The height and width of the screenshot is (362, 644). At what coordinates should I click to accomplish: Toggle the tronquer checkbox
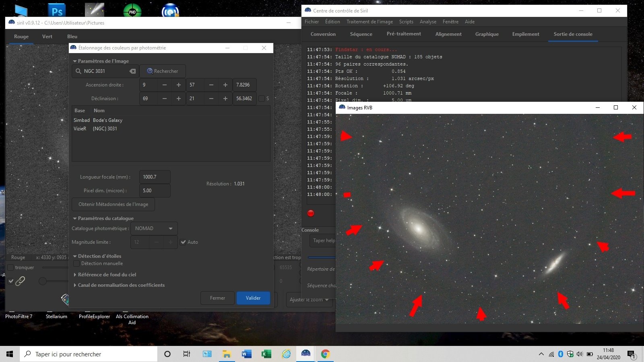click(11, 267)
